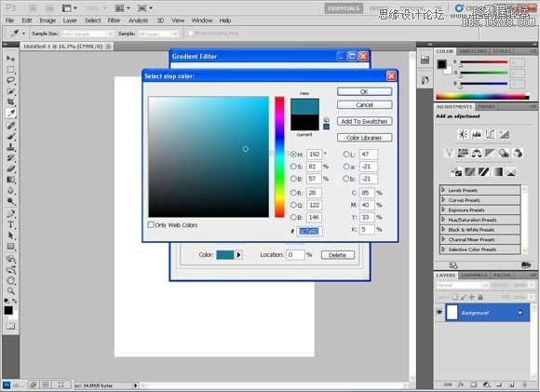This screenshot has height=392, width=540.
Task: Click the Photo Filter adjustment icon
Action: [504, 153]
